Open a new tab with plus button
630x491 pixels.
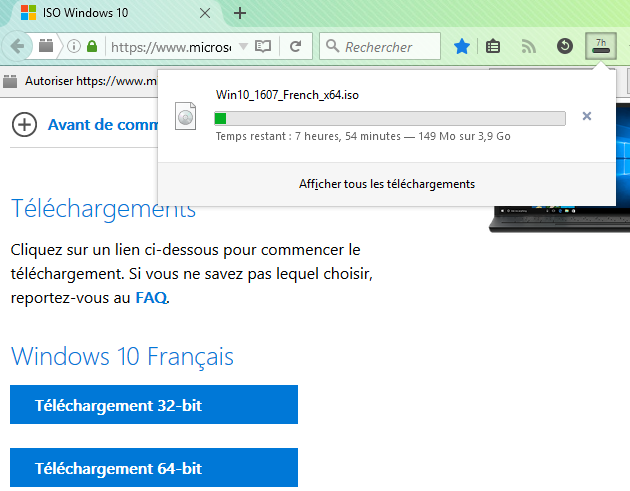click(240, 13)
